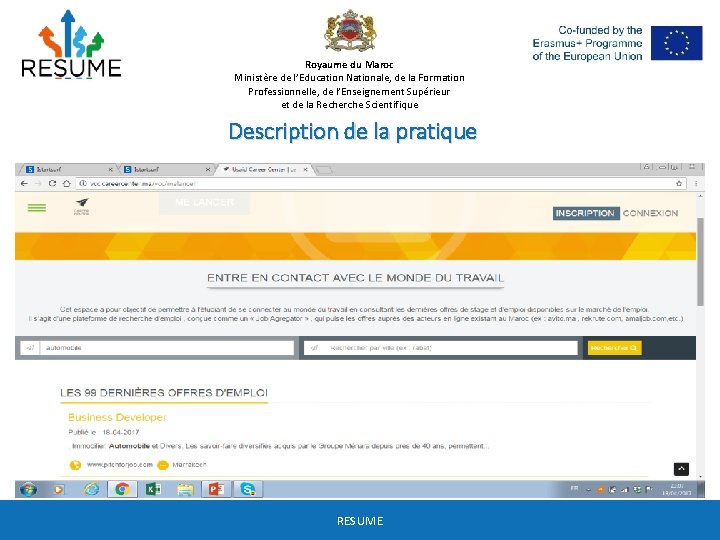Click the globe icon beside www.pitchforjob.com
Screen dimensions: 720x540
click(75, 465)
